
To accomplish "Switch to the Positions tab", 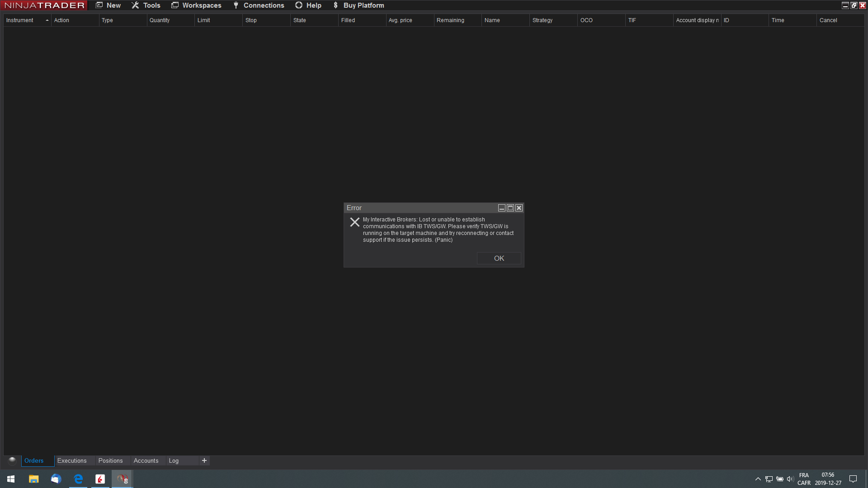I will click(110, 460).
